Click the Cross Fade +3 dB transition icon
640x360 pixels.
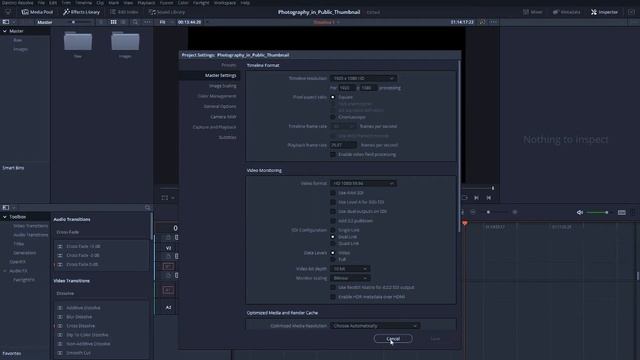[60, 247]
